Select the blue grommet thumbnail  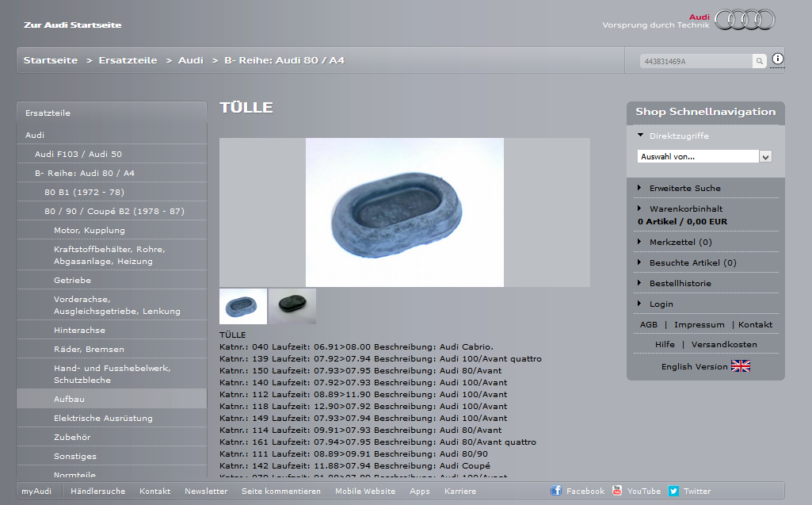[243, 306]
